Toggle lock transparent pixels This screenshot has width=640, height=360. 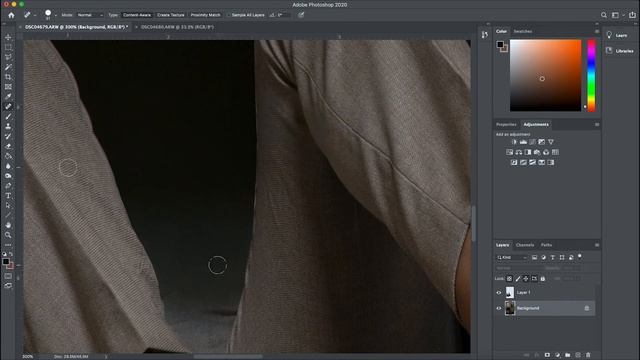click(509, 279)
